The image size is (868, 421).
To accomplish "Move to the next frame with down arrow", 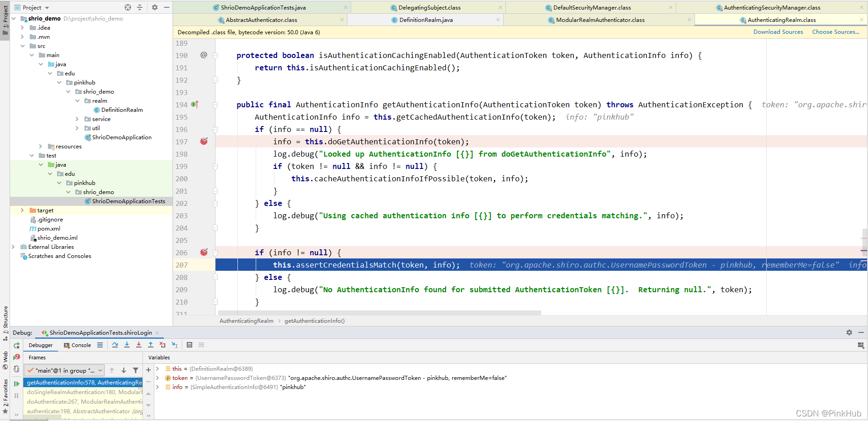I will pos(124,370).
